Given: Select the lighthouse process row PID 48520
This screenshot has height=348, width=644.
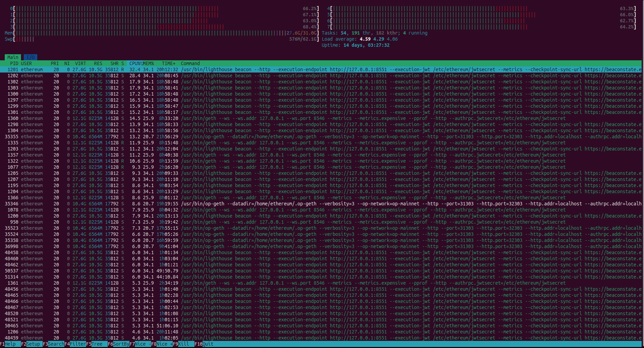Looking at the screenshot, I should coord(322,313).
